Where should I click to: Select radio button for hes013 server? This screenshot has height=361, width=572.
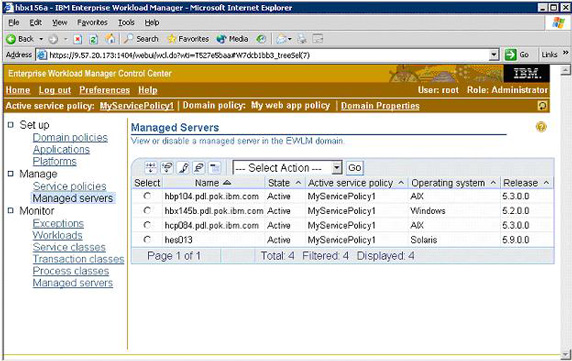147,240
